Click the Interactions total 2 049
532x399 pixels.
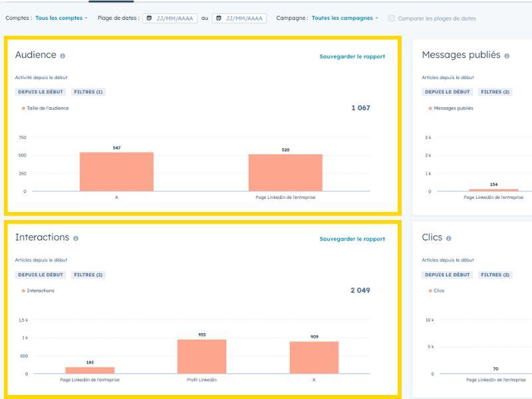(360, 291)
